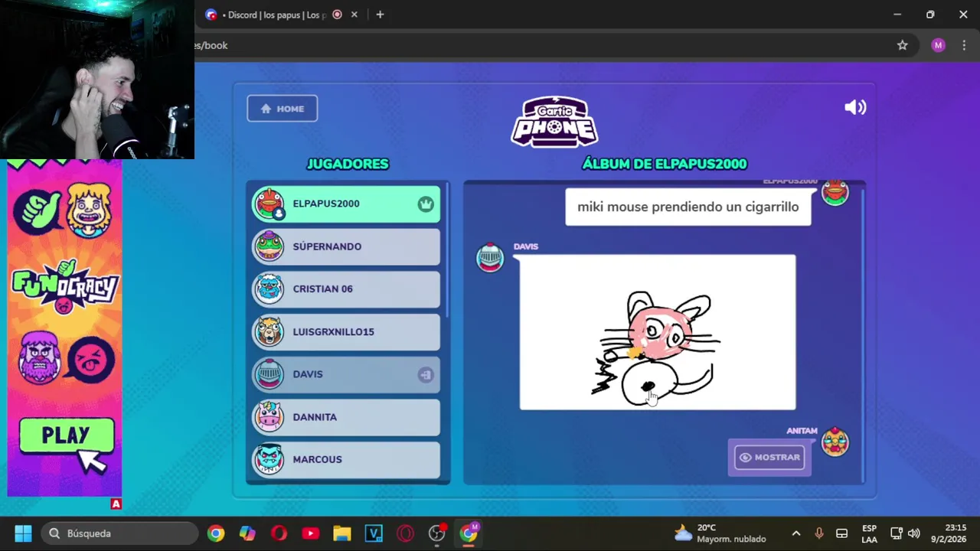Select player LUISGRXNILLO15 in the list
This screenshot has height=551, width=980.
(x=346, y=331)
